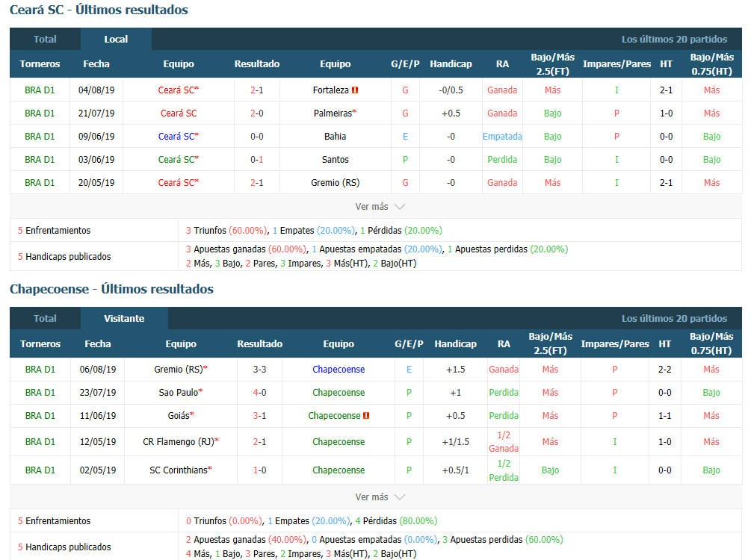This screenshot has width=751, height=560.
Task: Click handicap value +1/1.5
Action: pos(456,442)
